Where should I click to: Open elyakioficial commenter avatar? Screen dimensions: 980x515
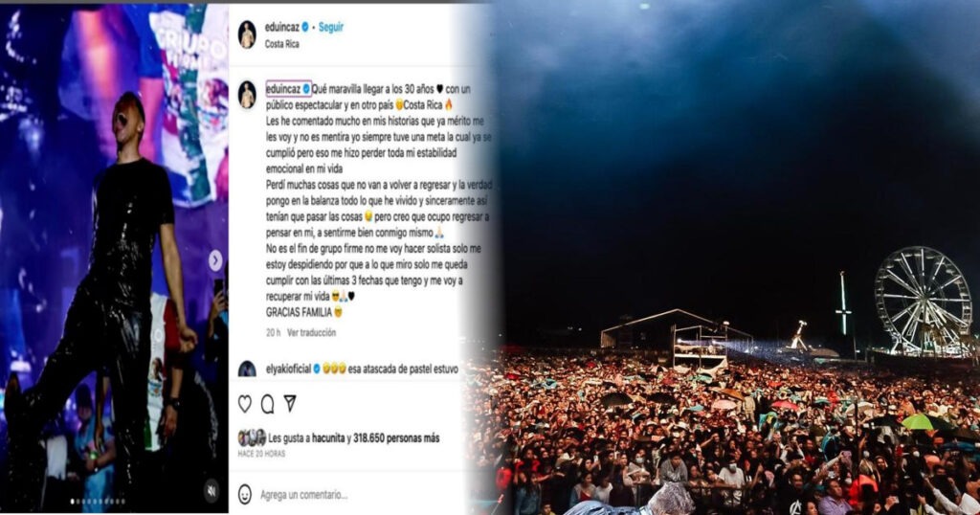tap(248, 369)
